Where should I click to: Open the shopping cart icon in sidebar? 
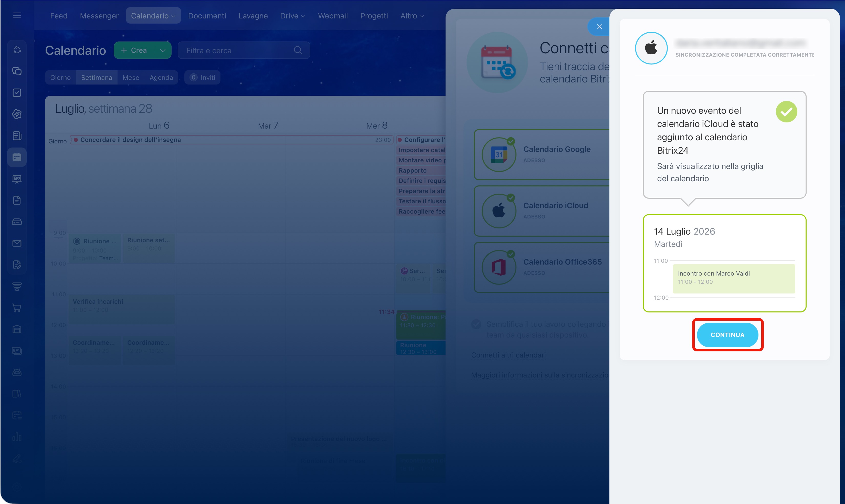pyautogui.click(x=17, y=308)
